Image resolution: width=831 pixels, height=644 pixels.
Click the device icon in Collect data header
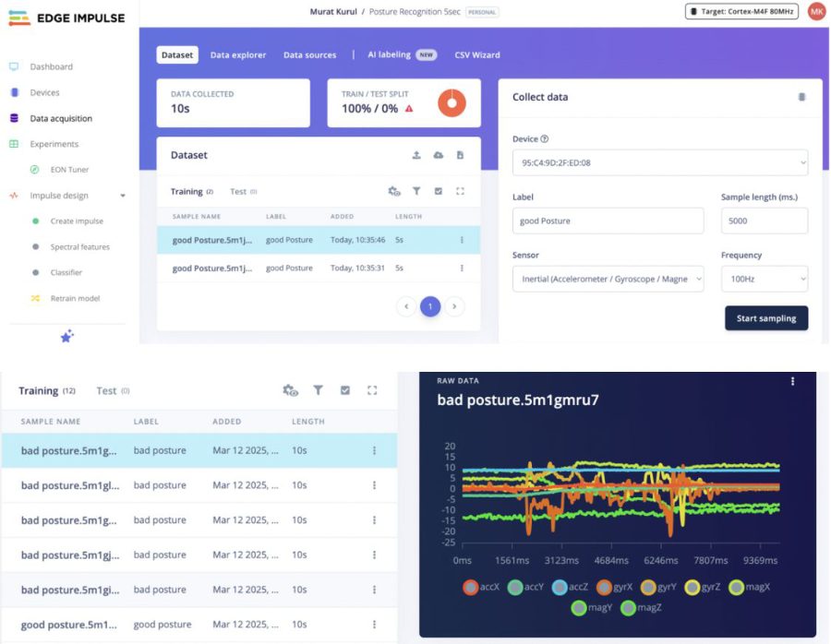point(801,97)
